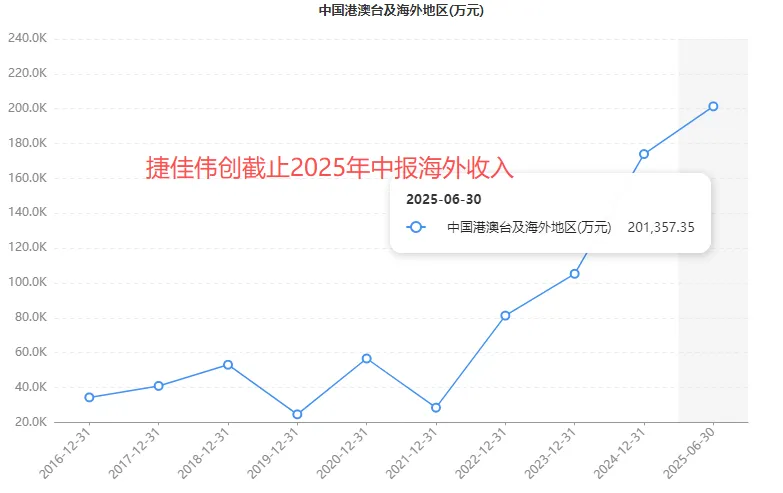Select the 2022-12-31 data point marker
Viewport: 783px width, 493px height.
(505, 316)
